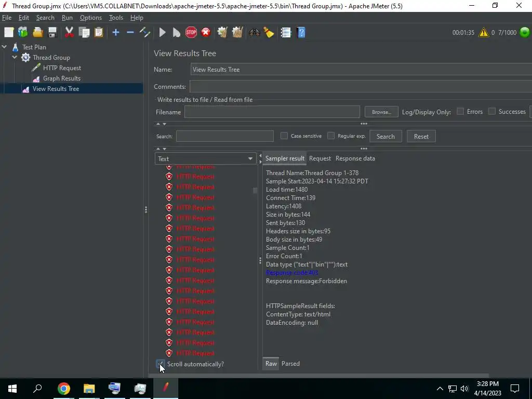
Task: Open File Explorer from the taskbar
Action: tap(89, 389)
